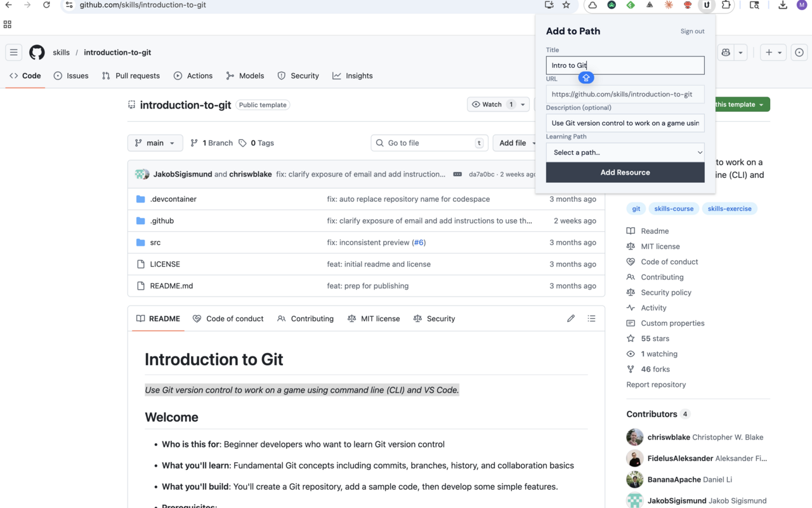Bookmark page with the star icon
The width and height of the screenshot is (812, 508).
point(566,5)
